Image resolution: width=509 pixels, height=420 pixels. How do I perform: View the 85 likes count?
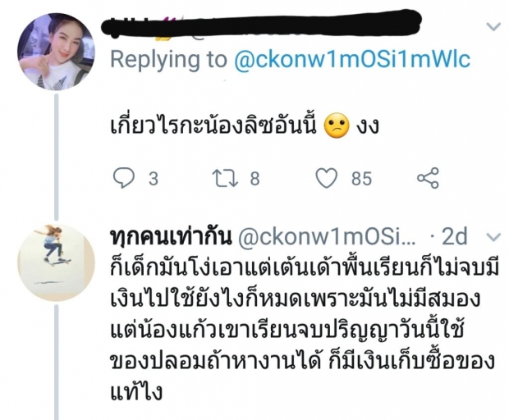coord(361,179)
